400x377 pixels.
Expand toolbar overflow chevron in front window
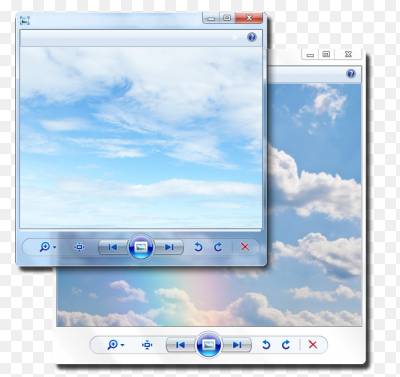click(x=235, y=37)
